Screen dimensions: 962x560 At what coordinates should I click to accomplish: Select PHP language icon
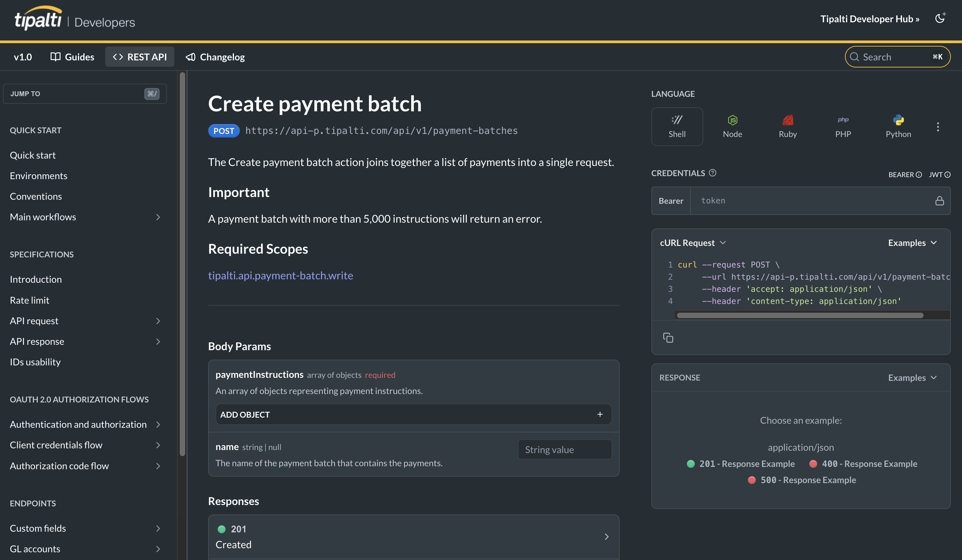point(843,127)
